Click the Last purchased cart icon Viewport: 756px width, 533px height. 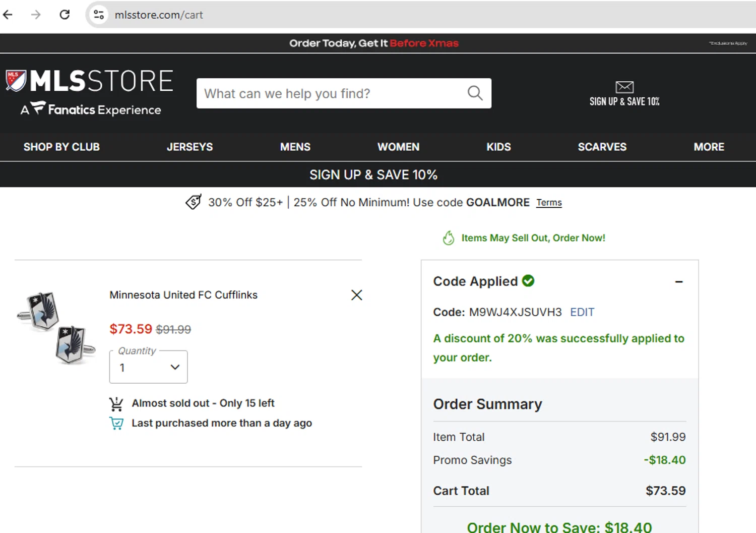point(116,423)
